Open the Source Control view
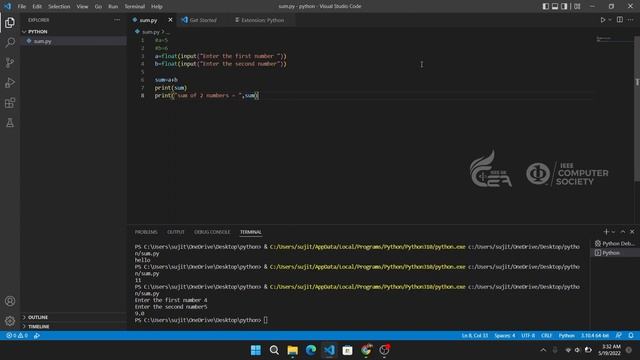Image resolution: width=640 pixels, height=360 pixels. (10, 62)
